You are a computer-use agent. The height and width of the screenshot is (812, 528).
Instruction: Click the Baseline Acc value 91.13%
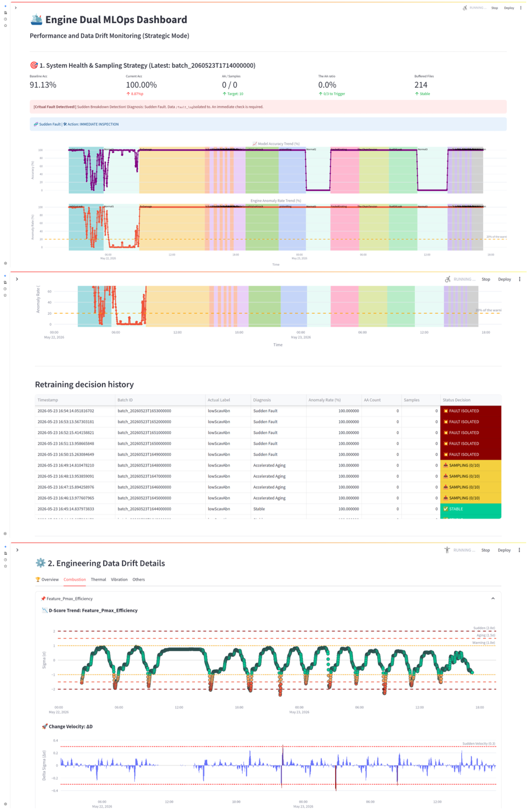pyautogui.click(x=43, y=85)
